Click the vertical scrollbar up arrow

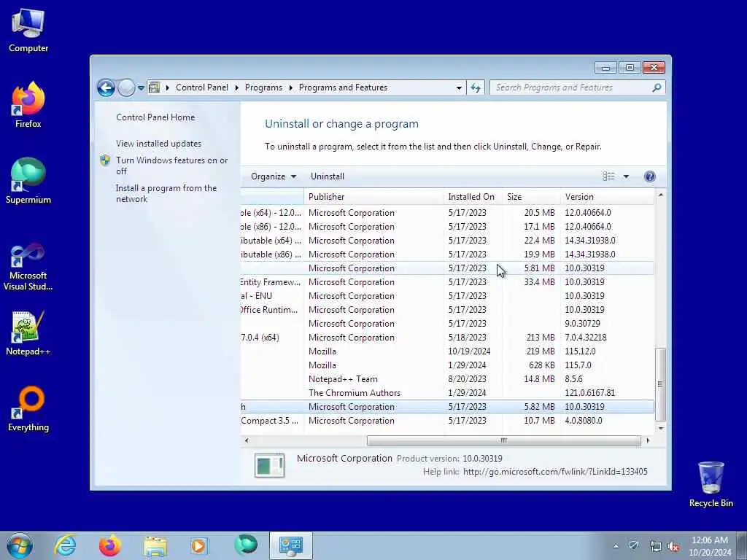(660, 195)
